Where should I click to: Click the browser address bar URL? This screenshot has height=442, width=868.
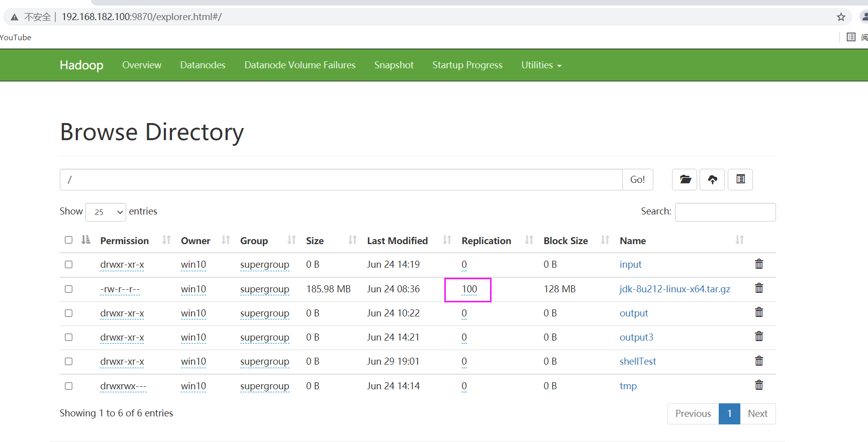point(142,17)
